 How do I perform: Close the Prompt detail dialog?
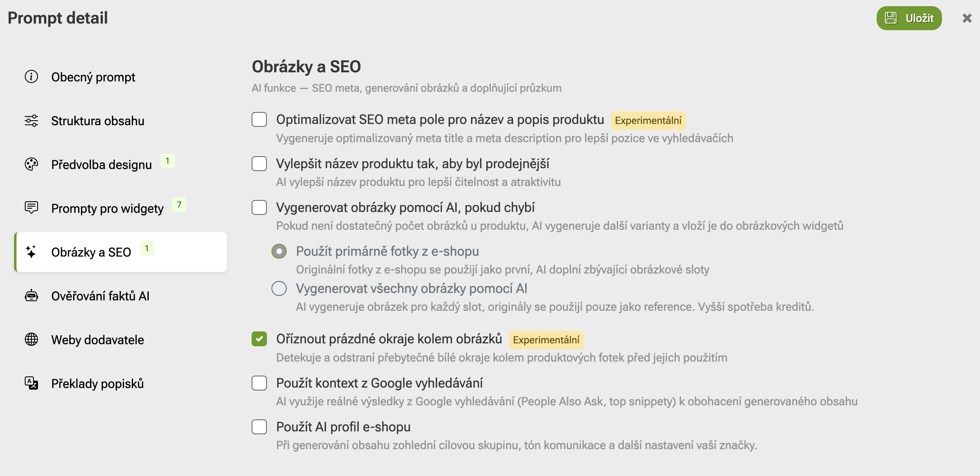coord(967,18)
